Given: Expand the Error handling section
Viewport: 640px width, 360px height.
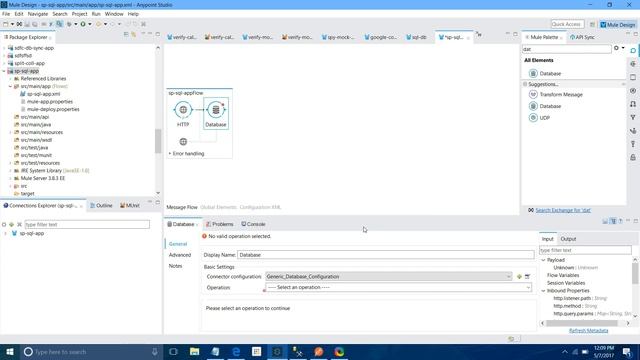Looking at the screenshot, I should [x=170, y=154].
